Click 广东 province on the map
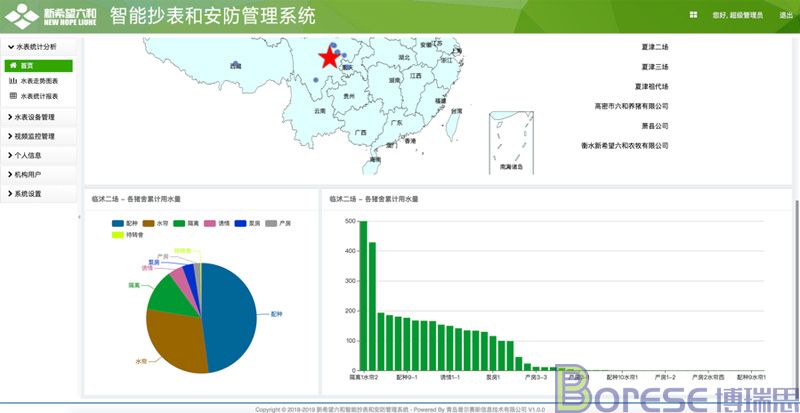This screenshot has width=800, height=413. (x=396, y=123)
